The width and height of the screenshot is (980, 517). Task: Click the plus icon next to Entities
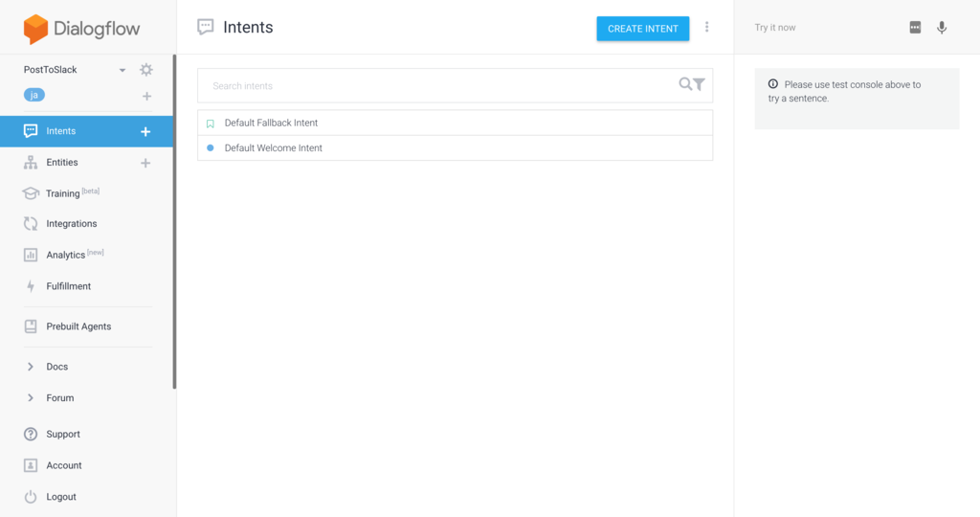(145, 163)
